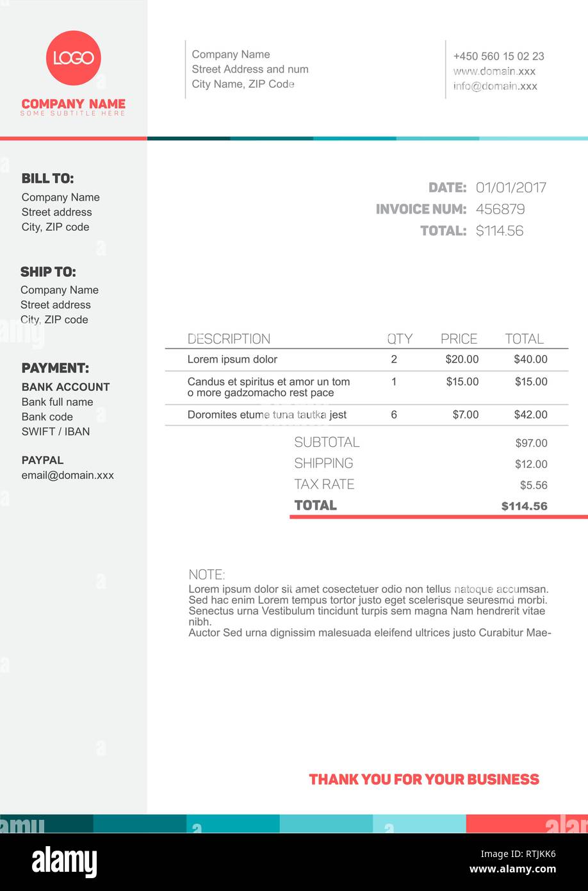
Task: Click the darkest teal footer color block
Action: tap(47, 824)
